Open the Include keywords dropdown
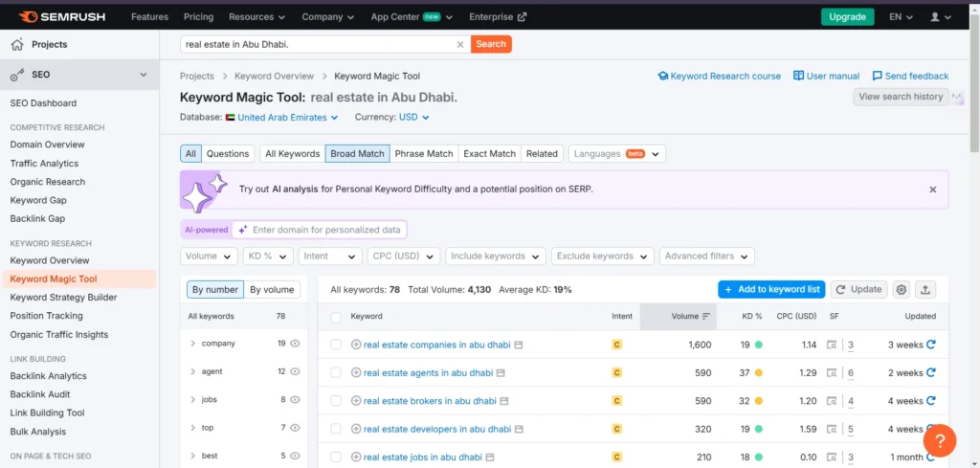Screen dimensions: 980x468 [496, 256]
